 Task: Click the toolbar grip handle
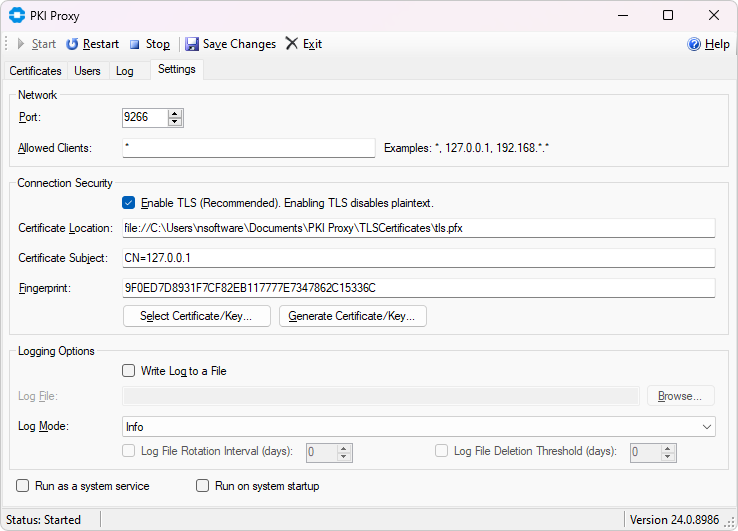tap(6, 44)
